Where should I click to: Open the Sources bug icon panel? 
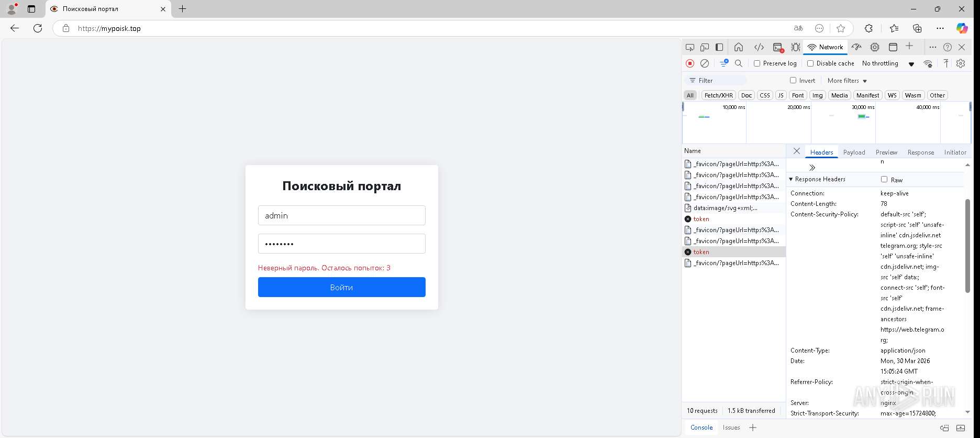pyautogui.click(x=796, y=47)
